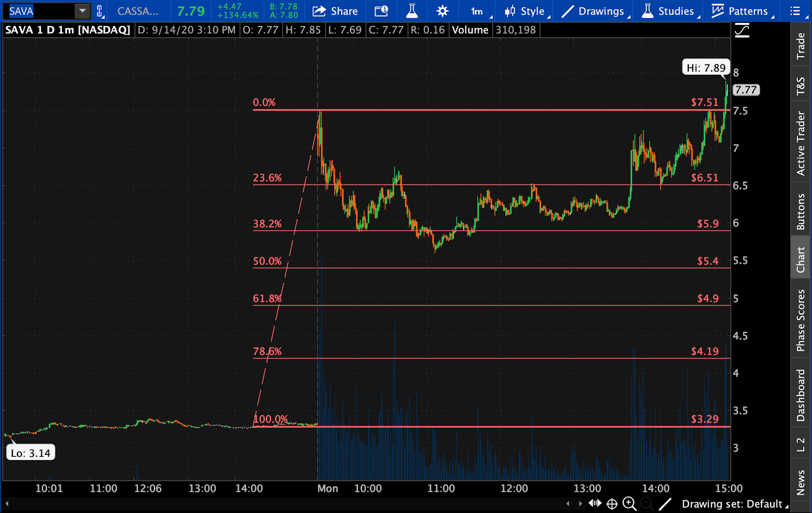Click the $4.19 Fibonacci price label
Image resolution: width=812 pixels, height=513 pixels.
coord(704,351)
